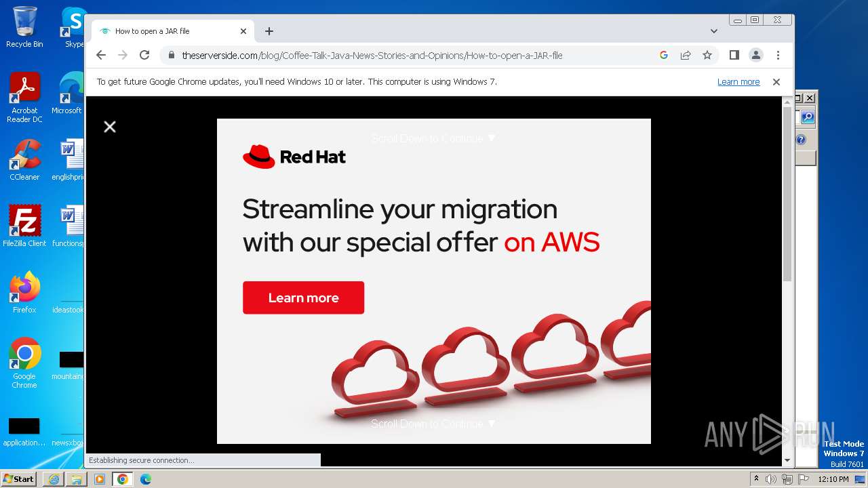Reload the page with Chrome's refresh icon
868x488 pixels.
(x=144, y=56)
